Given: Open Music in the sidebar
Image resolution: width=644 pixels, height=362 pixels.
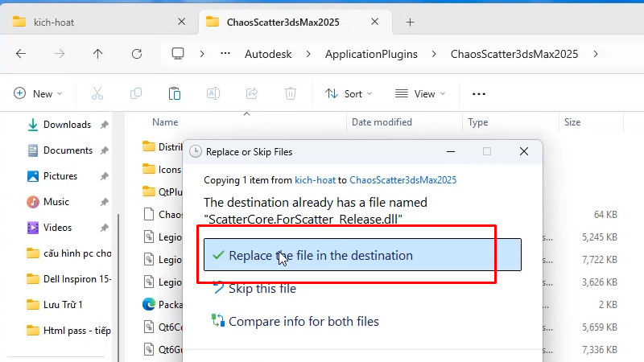Looking at the screenshot, I should (x=56, y=202).
